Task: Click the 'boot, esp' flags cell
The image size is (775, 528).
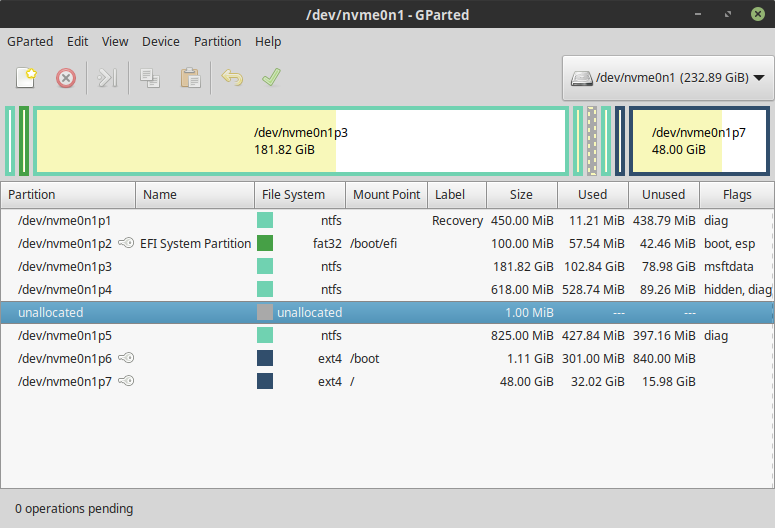Action: point(730,244)
